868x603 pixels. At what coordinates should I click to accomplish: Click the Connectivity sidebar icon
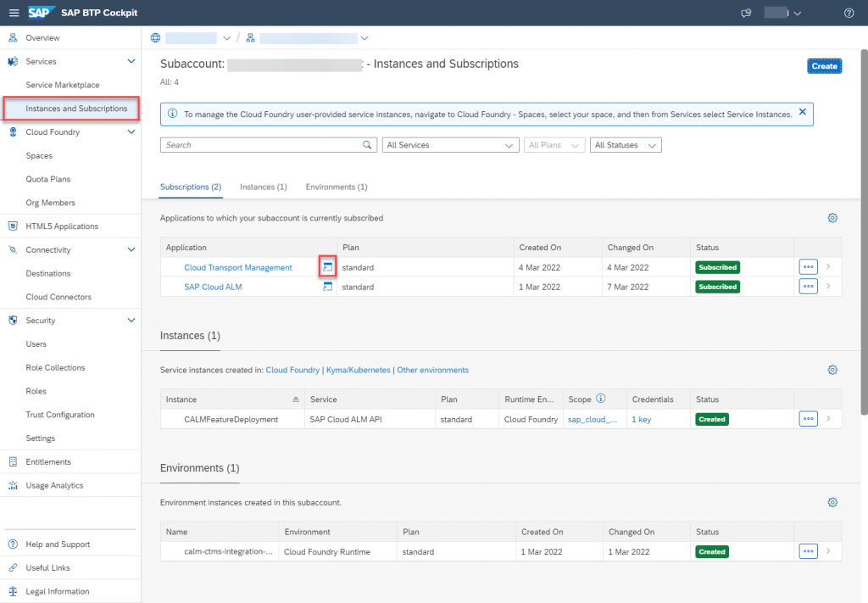pos(13,249)
